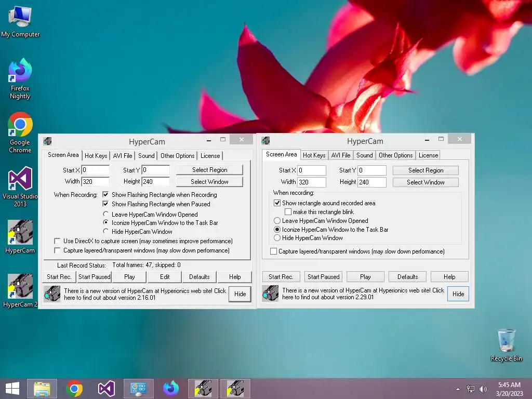Screen dimensions: 532x399
Task: Click the right HyperCam title bar icon
Action: pos(266,140)
